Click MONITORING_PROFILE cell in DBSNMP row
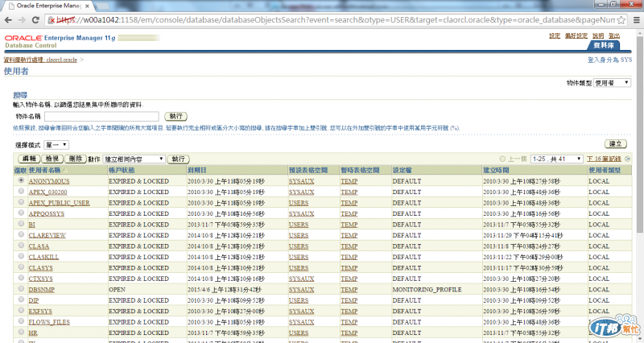This screenshot has width=644, height=343. [427, 290]
